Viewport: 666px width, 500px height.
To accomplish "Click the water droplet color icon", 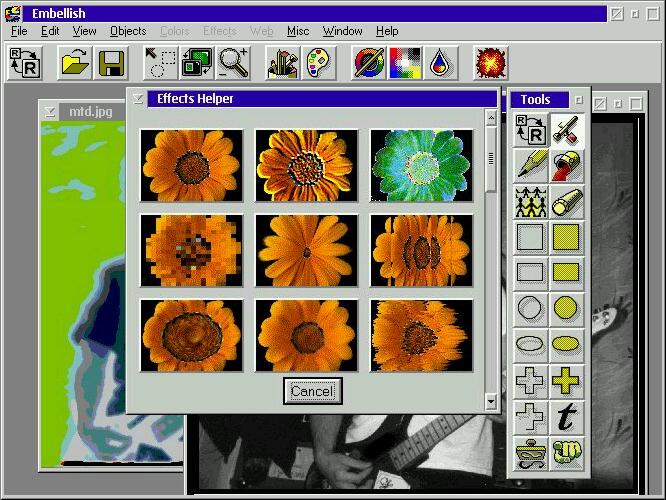I will coord(440,63).
